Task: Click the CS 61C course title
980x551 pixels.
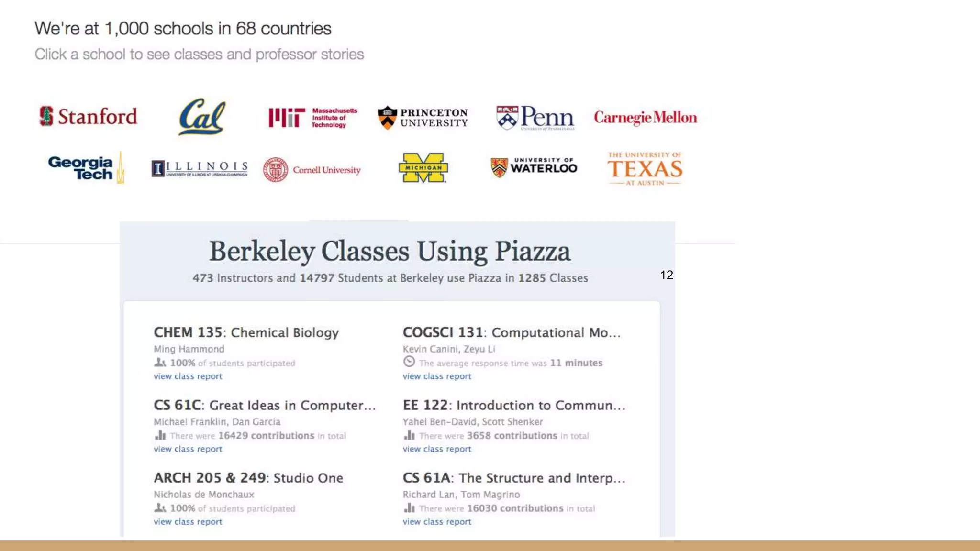Action: [x=264, y=405]
